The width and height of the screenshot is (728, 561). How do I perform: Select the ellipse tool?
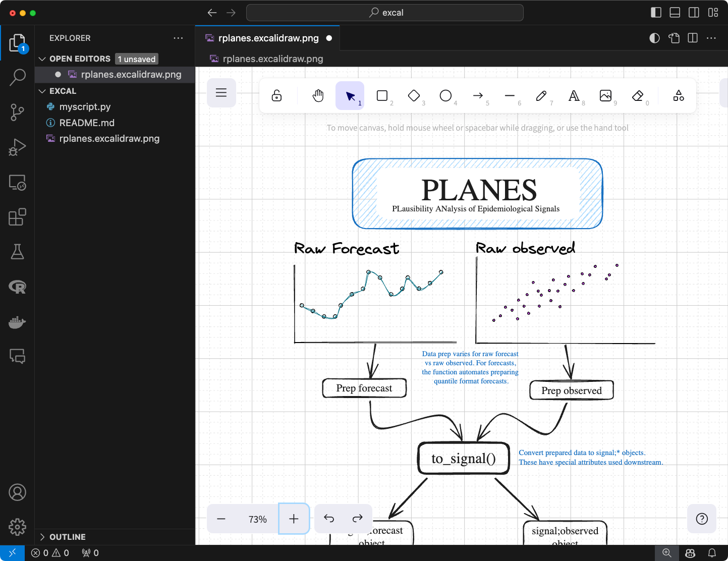coord(445,95)
